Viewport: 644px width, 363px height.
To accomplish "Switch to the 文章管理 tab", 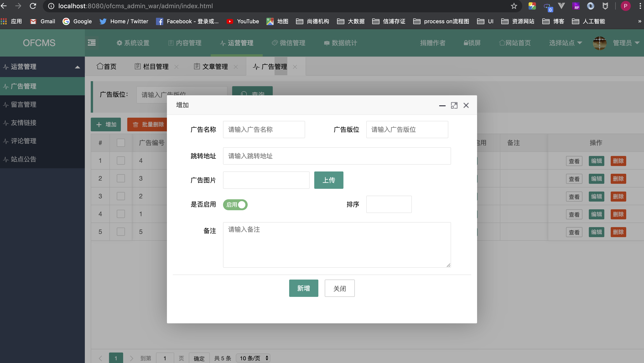I will click(215, 67).
